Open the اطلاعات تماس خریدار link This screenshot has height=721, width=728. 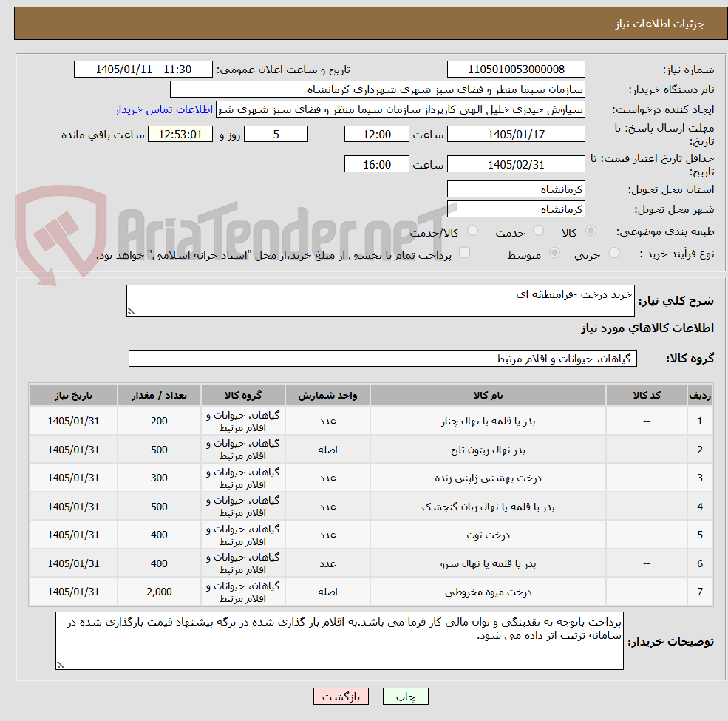click(x=164, y=109)
